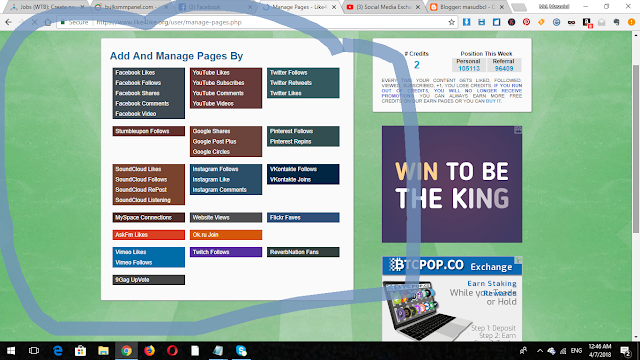This screenshot has width=640, height=360.
Task: Switch to the Social Media Exchange tab
Action: click(382, 7)
